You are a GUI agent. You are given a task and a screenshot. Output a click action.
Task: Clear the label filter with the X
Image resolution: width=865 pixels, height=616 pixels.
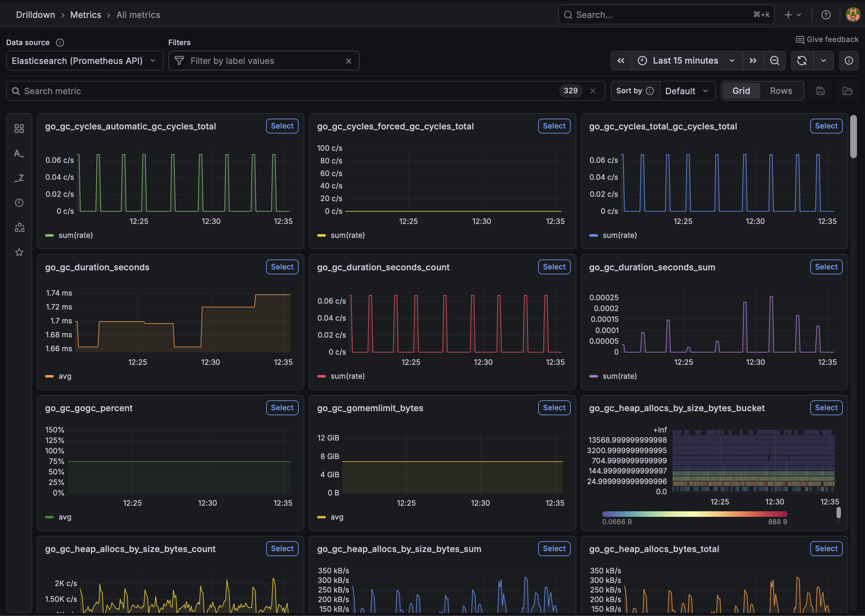pyautogui.click(x=348, y=61)
